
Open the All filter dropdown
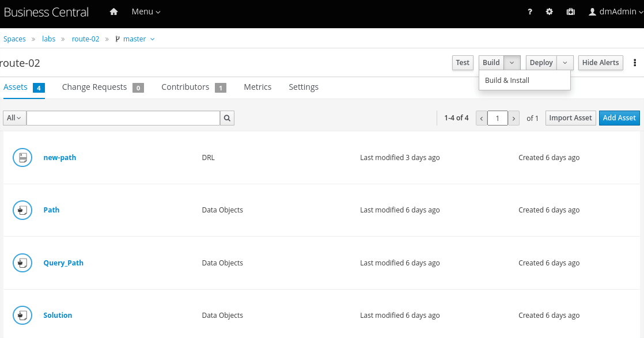coord(14,118)
